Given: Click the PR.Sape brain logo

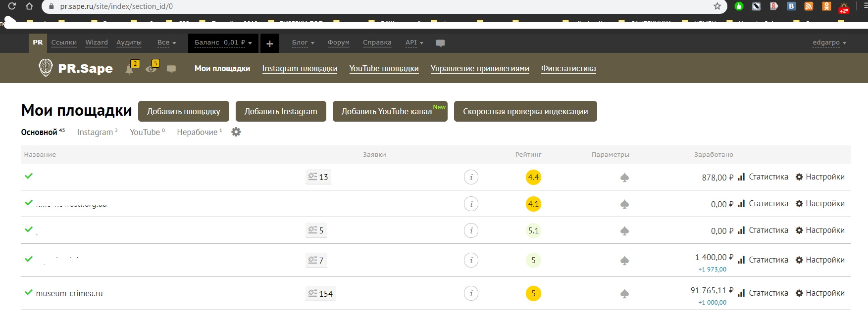Looking at the screenshot, I should coord(46,68).
